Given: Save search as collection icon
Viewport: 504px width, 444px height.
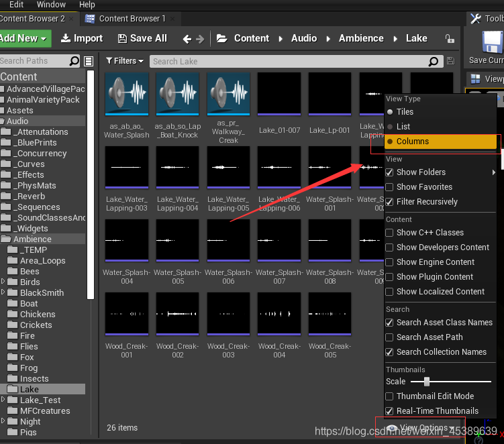Looking at the screenshot, I should (x=450, y=61).
